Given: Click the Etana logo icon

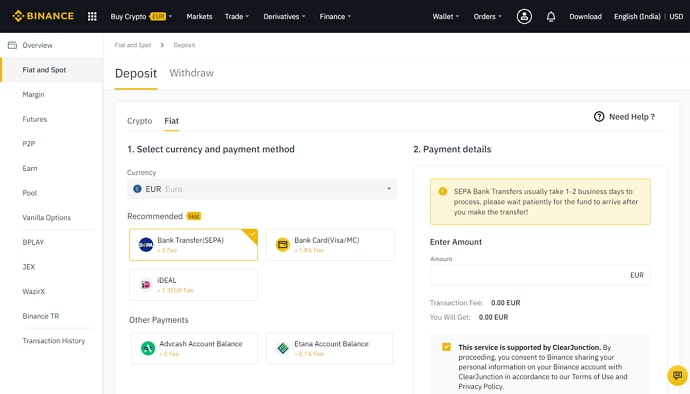Looking at the screenshot, I should [x=283, y=348].
